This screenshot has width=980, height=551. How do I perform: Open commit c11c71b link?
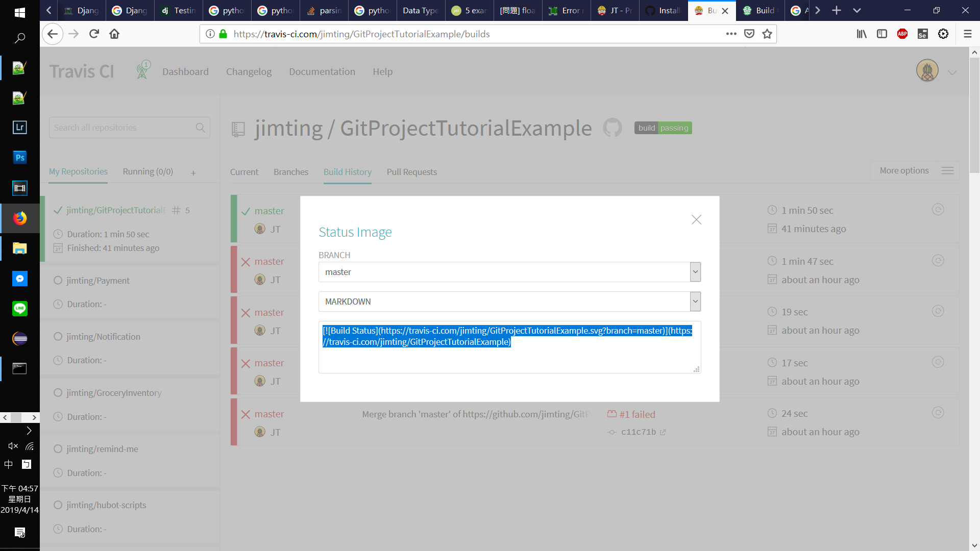tap(638, 432)
